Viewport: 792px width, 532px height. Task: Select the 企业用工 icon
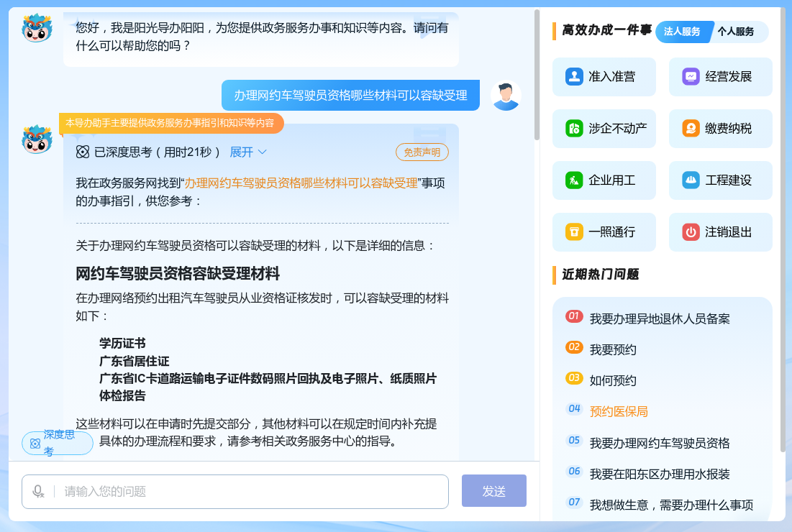click(604, 180)
